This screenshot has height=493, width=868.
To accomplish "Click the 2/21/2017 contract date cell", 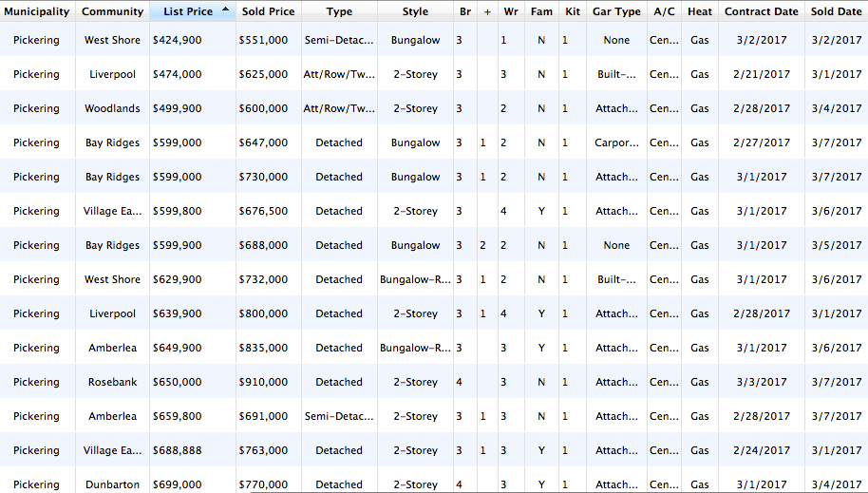I will [761, 75].
